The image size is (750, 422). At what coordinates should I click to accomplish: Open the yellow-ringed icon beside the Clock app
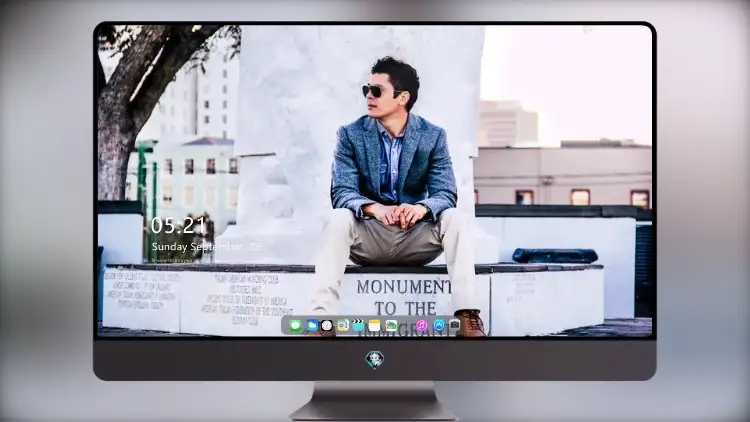pyautogui.click(x=343, y=326)
